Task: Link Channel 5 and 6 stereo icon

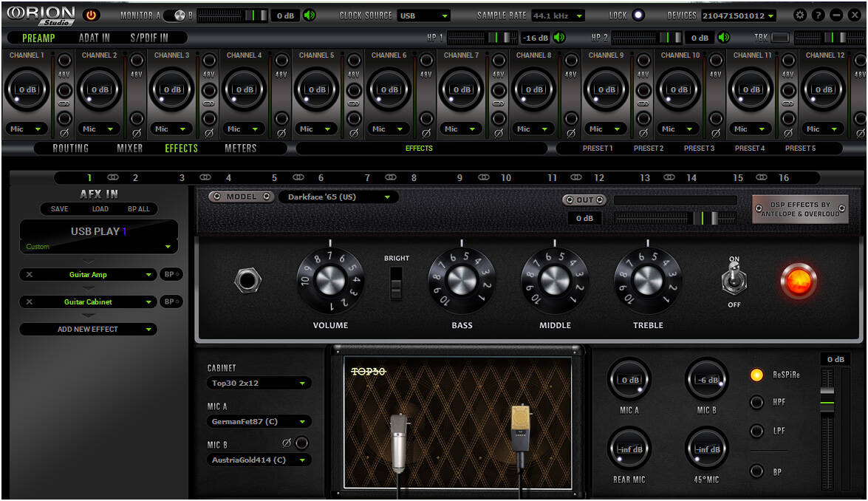Action: point(354,104)
